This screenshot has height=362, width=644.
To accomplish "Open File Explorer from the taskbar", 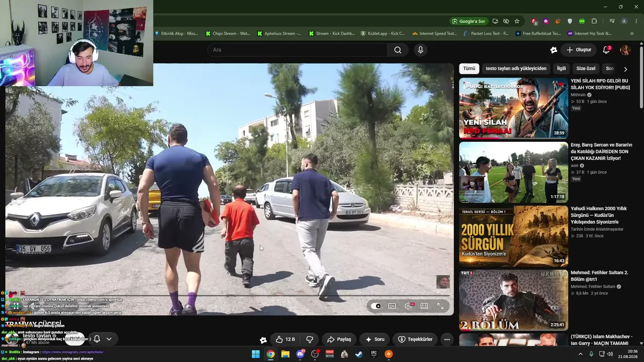I will [x=285, y=354].
